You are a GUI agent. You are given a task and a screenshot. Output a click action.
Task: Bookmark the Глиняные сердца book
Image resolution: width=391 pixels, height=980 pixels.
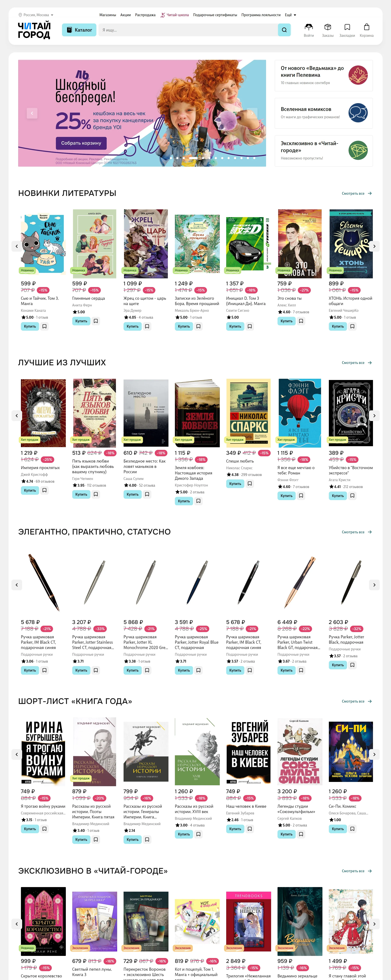point(96,321)
